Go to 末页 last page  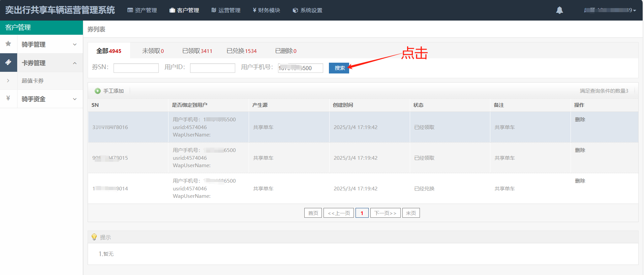pyautogui.click(x=411, y=213)
